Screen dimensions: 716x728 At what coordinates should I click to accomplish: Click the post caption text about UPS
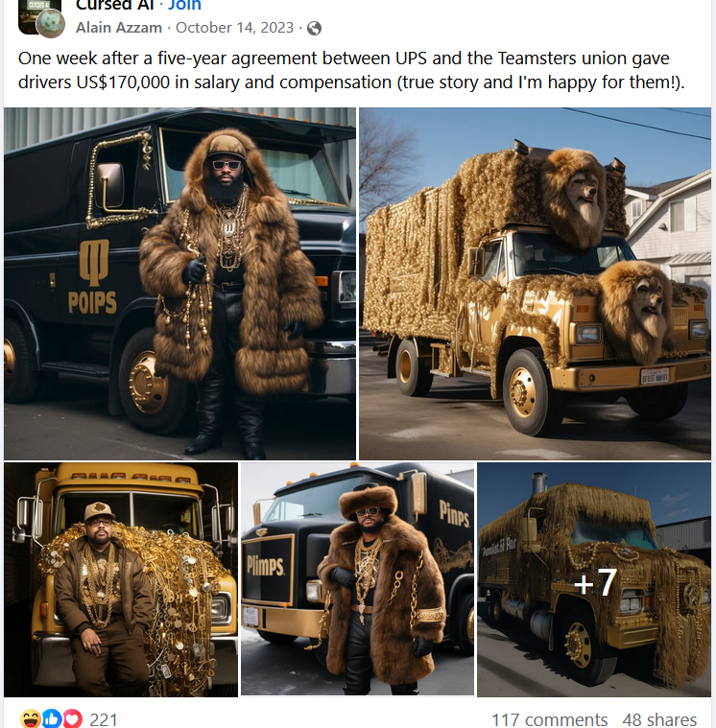(x=351, y=70)
